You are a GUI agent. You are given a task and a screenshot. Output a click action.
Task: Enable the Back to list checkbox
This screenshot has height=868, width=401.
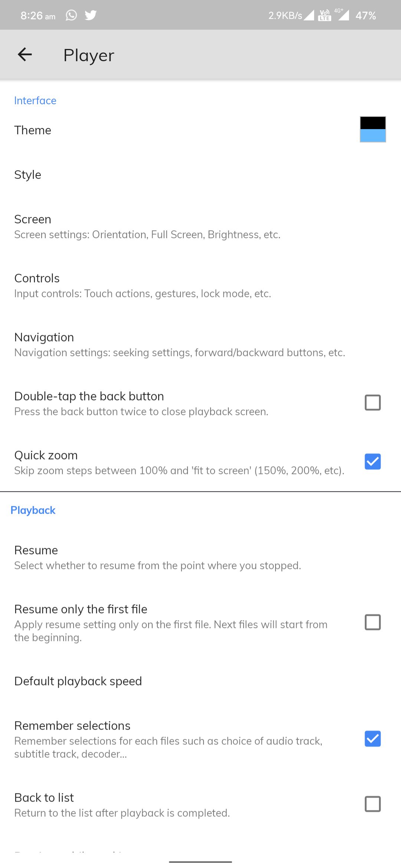point(373,804)
